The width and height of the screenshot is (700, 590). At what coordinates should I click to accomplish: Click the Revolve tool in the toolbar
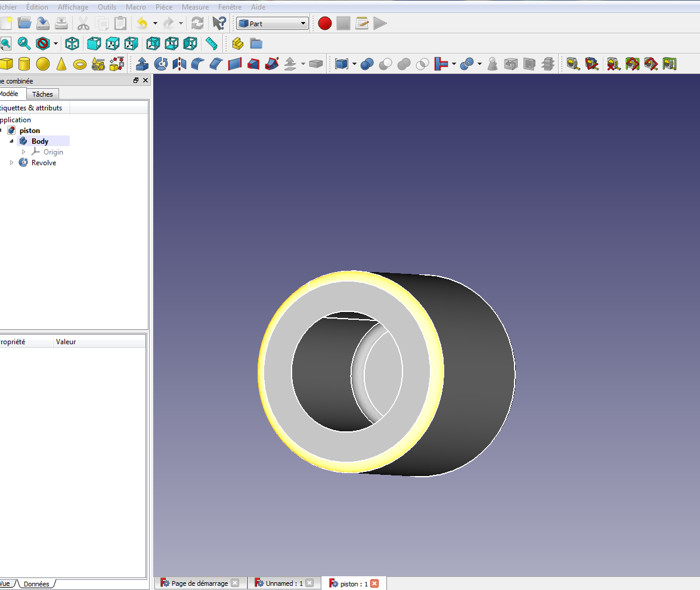161,64
